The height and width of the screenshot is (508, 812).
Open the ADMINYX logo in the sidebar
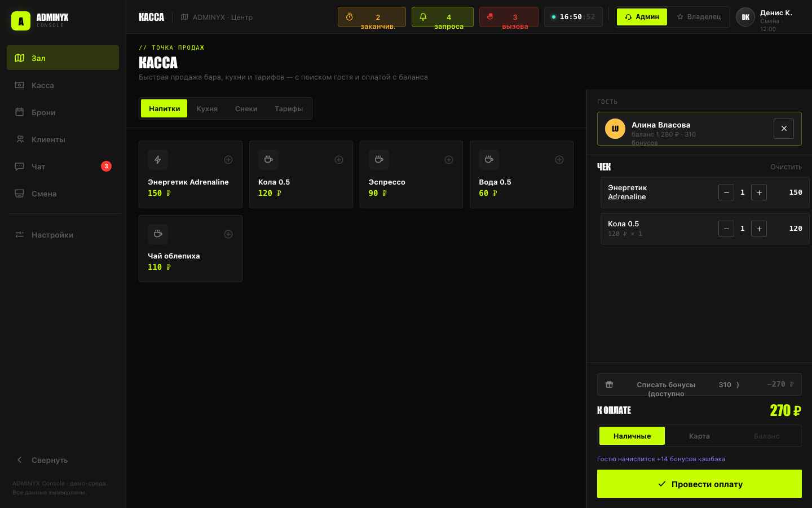(x=21, y=21)
